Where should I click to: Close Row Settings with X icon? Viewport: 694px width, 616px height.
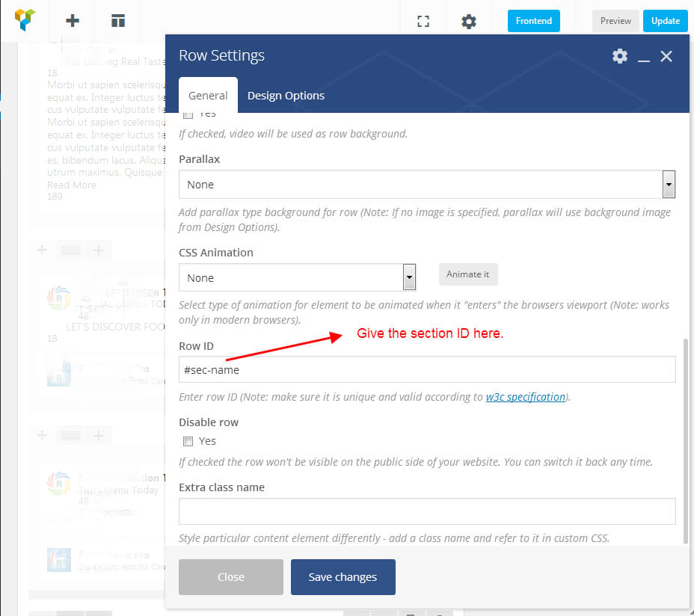coord(666,56)
